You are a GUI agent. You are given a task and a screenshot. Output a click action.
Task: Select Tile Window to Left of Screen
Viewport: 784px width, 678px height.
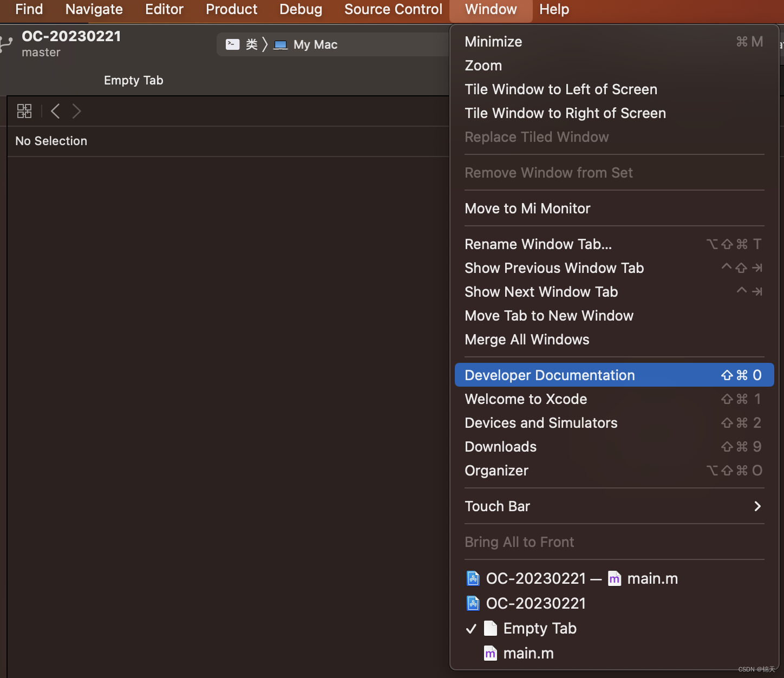point(615,89)
